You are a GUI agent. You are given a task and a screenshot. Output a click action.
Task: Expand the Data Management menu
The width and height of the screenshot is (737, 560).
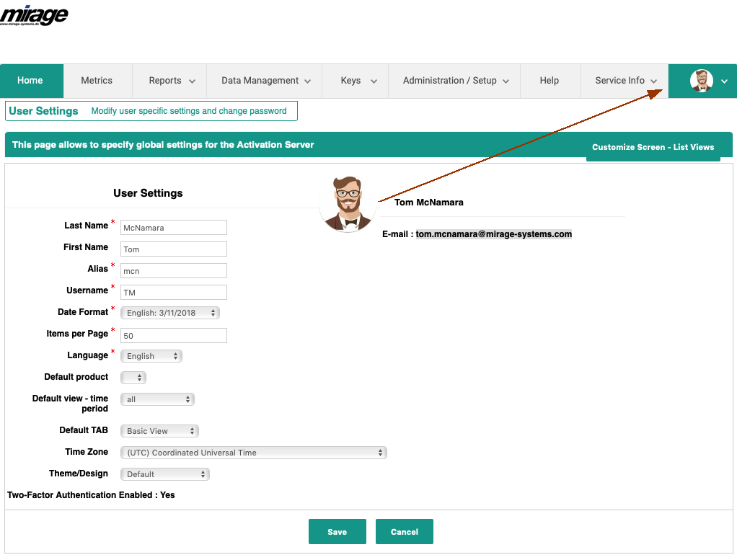pos(265,81)
